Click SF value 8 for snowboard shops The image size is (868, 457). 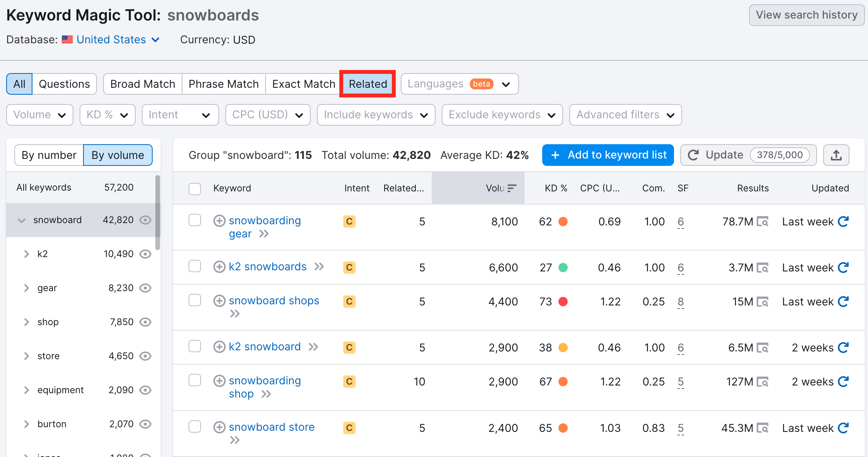click(x=681, y=302)
